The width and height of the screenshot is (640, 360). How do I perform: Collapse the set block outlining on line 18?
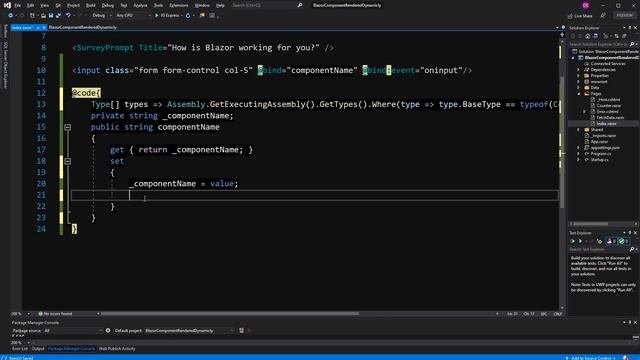pyautogui.click(x=68, y=161)
